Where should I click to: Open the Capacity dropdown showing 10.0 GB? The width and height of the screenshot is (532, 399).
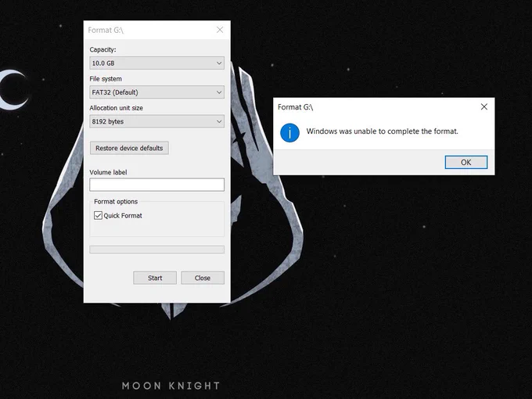click(156, 63)
